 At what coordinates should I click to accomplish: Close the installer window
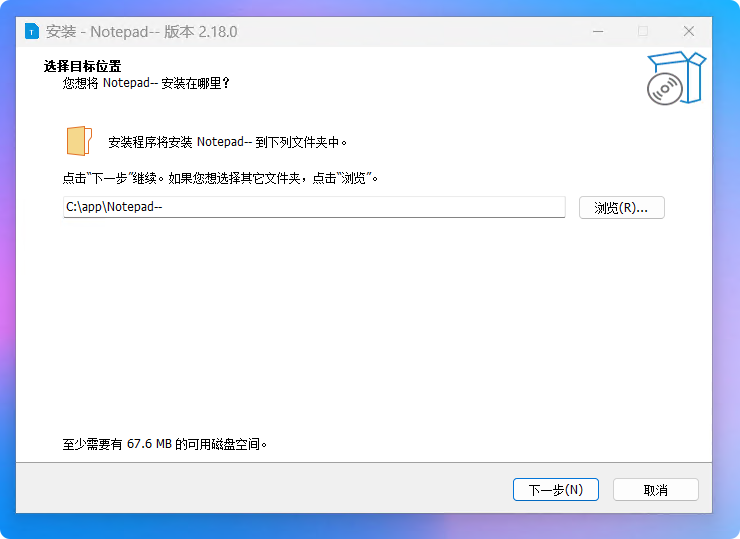click(x=689, y=32)
